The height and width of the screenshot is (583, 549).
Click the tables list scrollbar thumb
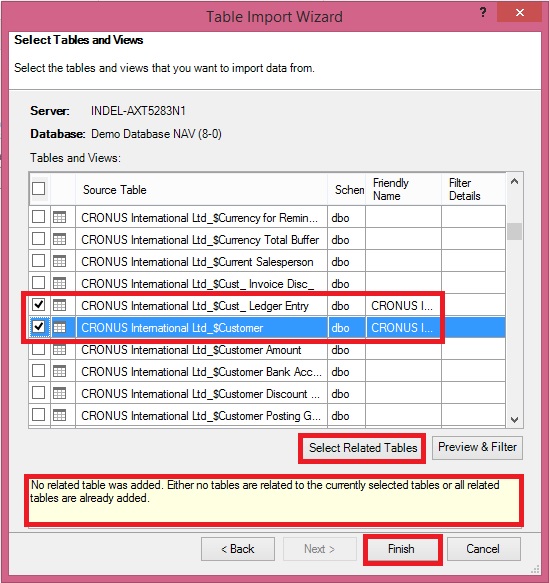click(x=514, y=231)
